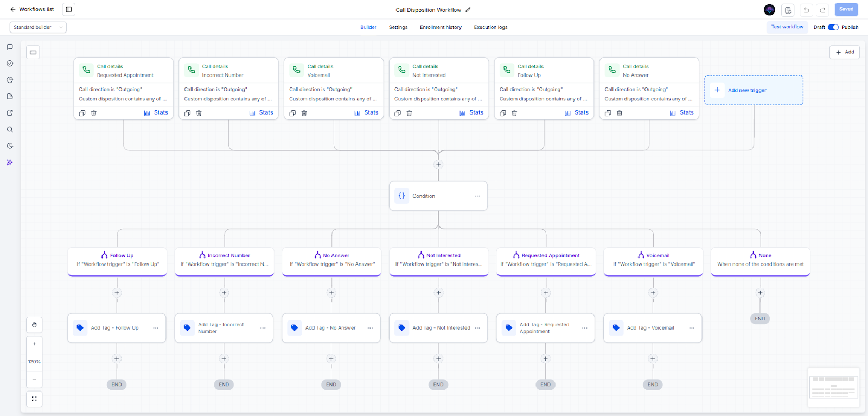This screenshot has width=868, height=416.
Task: View Stats for Voicemail trigger
Action: pos(366,113)
